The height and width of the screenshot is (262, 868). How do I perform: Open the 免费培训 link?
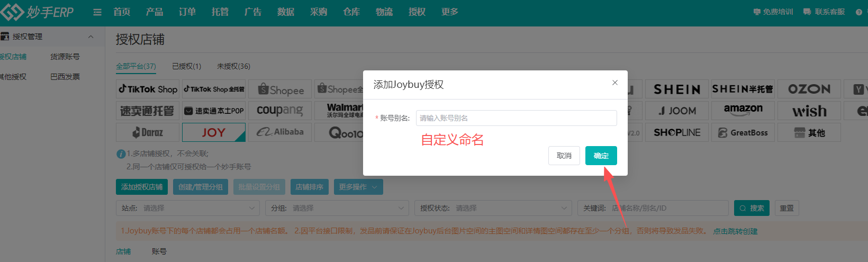[773, 12]
